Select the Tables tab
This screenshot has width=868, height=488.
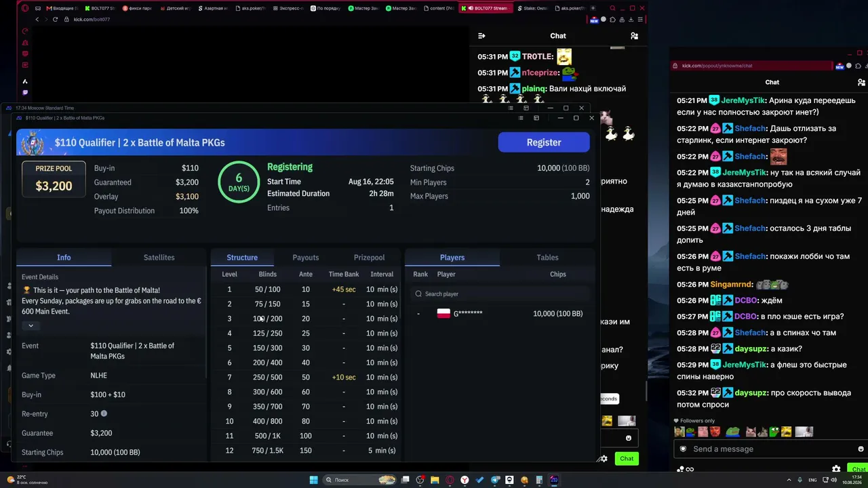coord(547,258)
